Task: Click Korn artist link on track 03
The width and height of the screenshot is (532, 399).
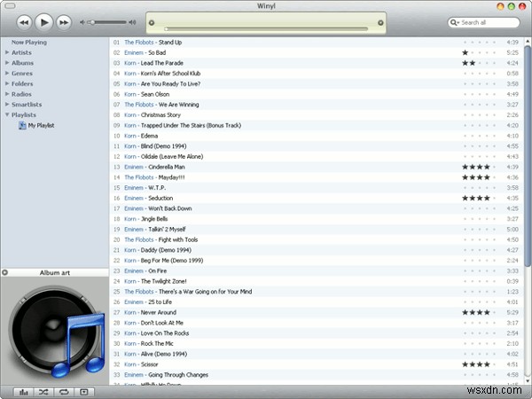Action: coord(130,63)
